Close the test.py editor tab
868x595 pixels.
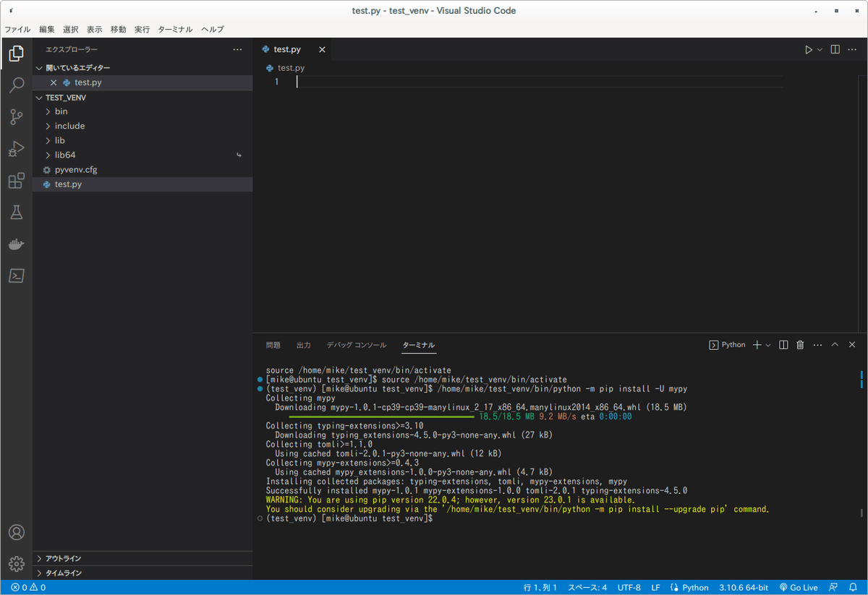click(x=322, y=50)
